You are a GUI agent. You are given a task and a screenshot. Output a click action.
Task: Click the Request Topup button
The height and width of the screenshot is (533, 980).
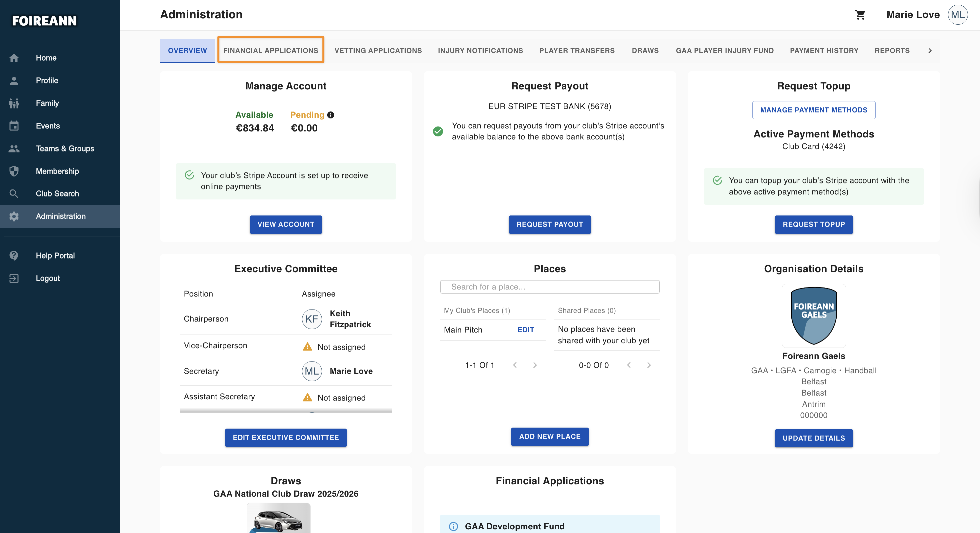813,224
